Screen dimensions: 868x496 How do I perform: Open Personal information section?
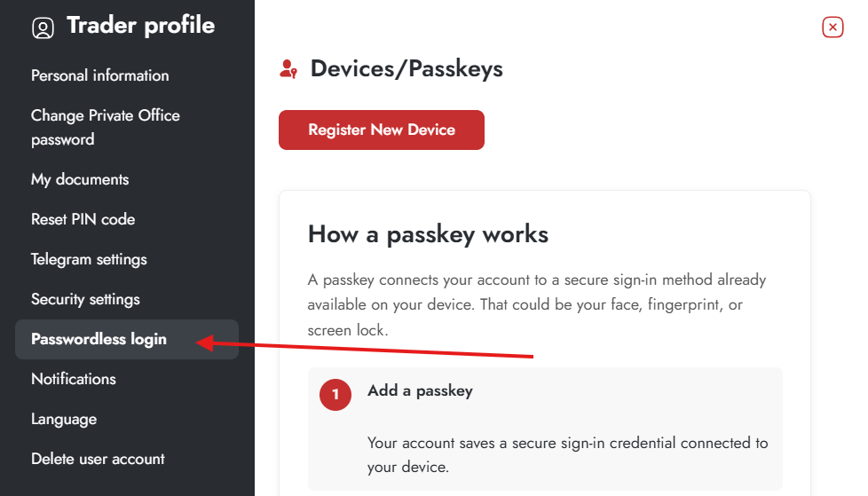[99, 75]
